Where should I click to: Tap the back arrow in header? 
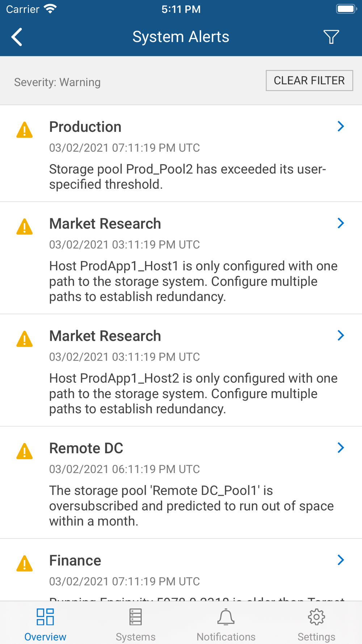(x=17, y=37)
